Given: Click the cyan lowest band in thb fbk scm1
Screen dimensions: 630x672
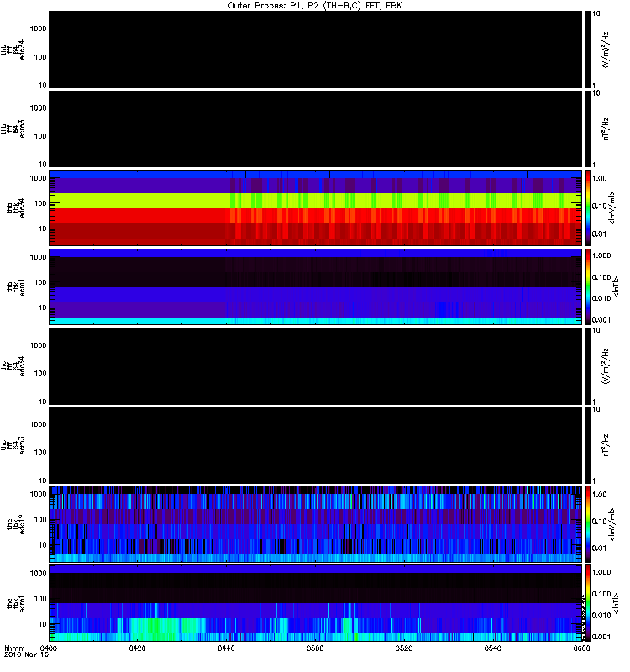Looking at the screenshot, I should tap(315, 321).
